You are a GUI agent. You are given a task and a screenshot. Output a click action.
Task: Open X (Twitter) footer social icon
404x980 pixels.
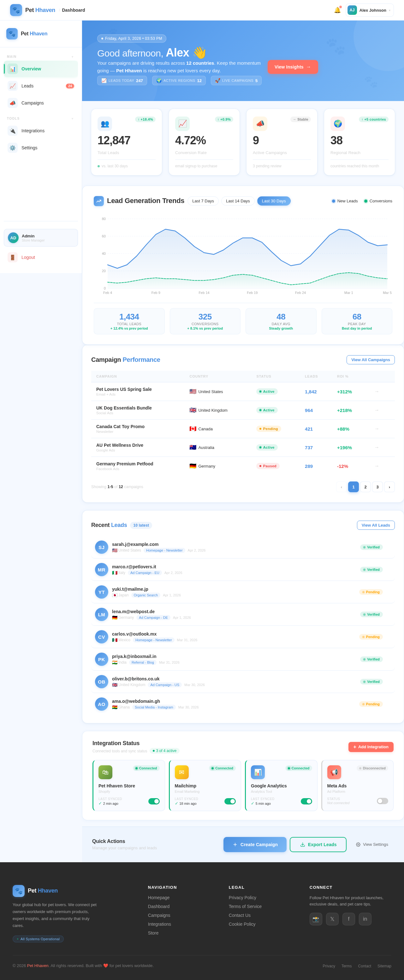tap(332, 919)
